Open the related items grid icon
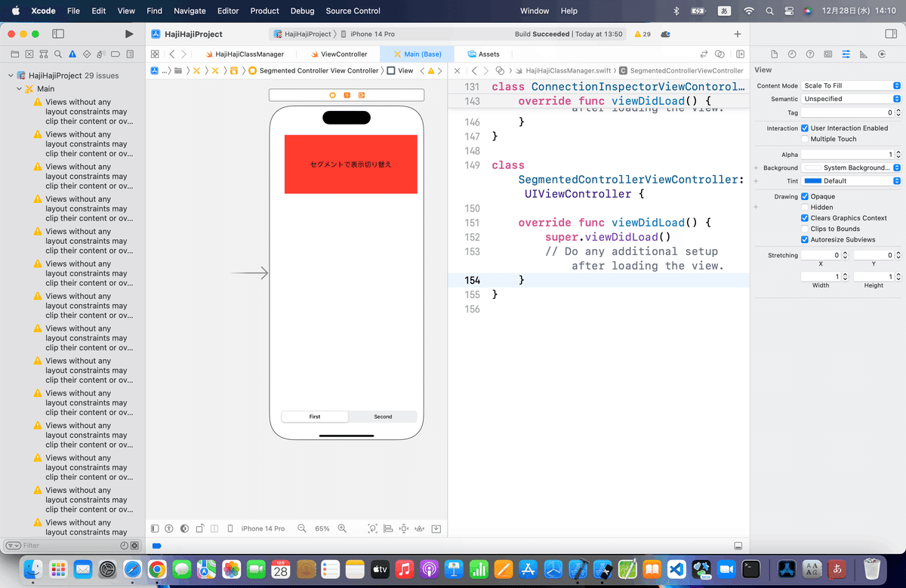Viewport: 906px width, 588px height. [x=155, y=54]
